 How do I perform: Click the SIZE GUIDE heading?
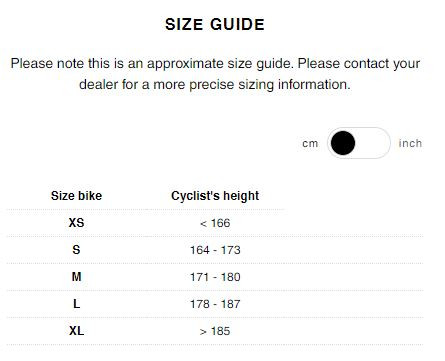tap(215, 24)
